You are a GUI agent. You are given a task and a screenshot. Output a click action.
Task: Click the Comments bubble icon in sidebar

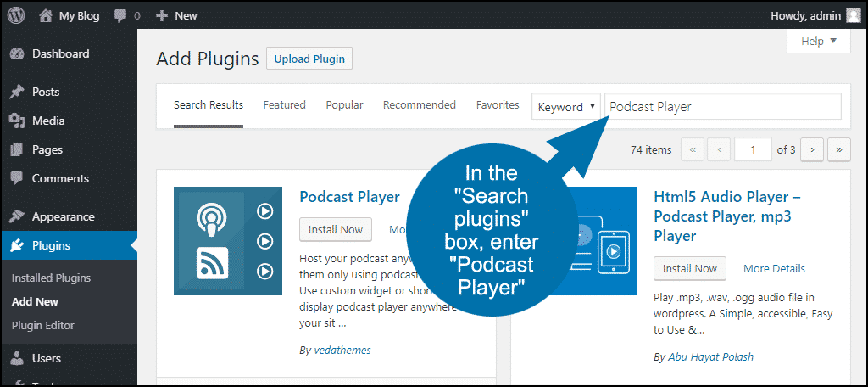[x=18, y=178]
